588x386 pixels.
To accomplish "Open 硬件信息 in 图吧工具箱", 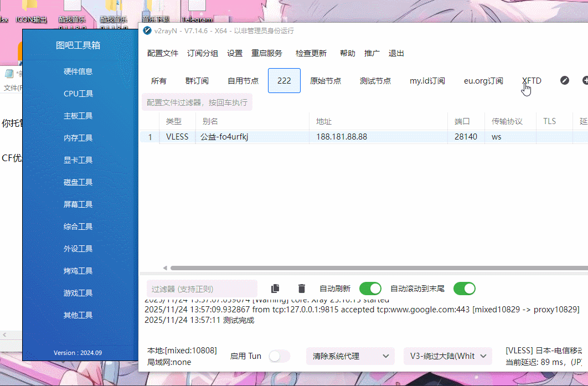I will click(78, 71).
